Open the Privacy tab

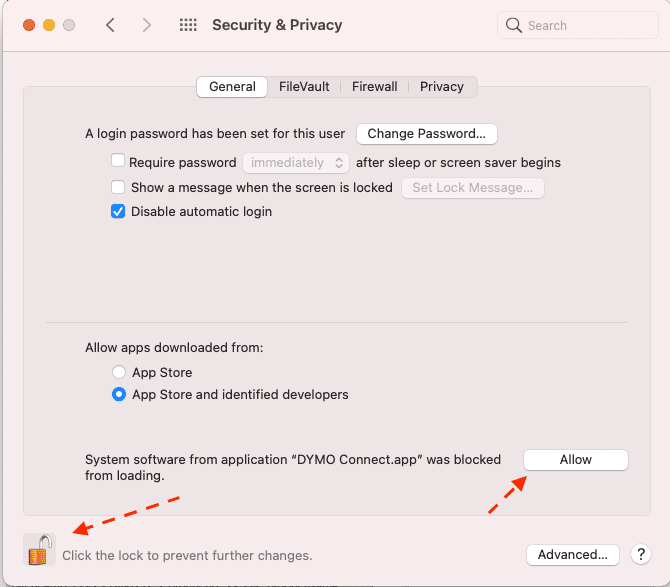pos(442,87)
